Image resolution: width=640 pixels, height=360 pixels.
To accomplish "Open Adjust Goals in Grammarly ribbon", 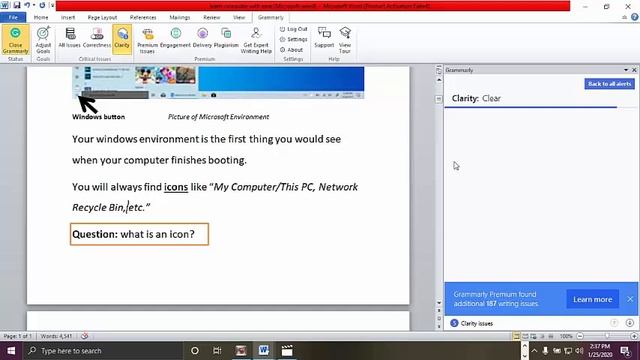I will [x=43, y=40].
